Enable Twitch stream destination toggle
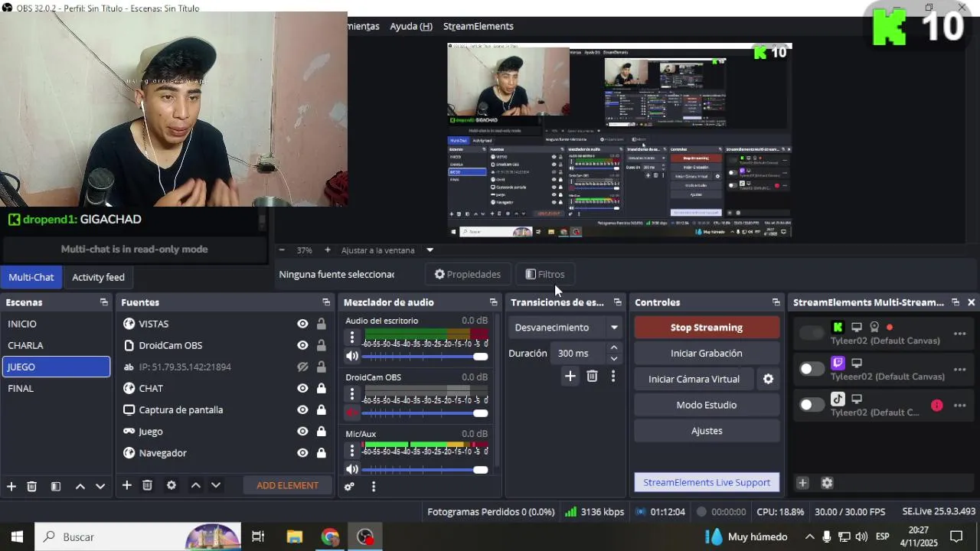 pos(812,369)
